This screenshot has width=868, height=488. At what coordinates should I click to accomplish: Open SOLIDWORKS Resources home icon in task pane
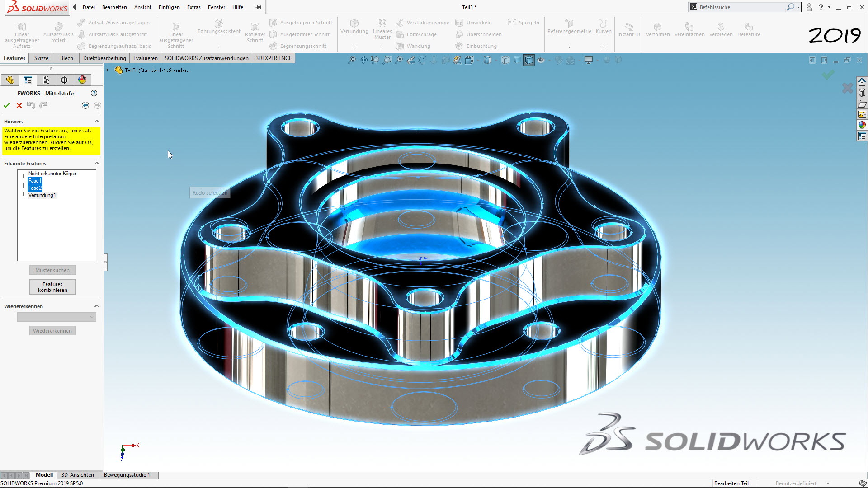(x=862, y=82)
